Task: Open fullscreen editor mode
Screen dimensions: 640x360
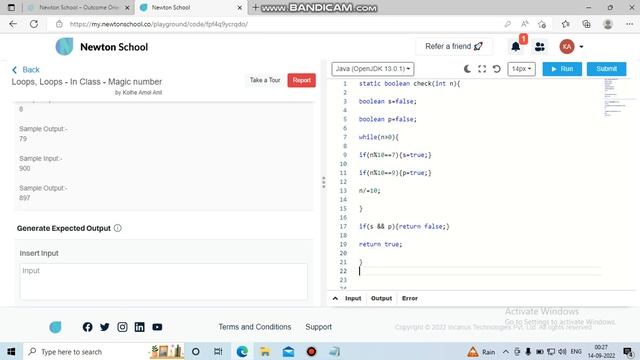Action: [482, 69]
